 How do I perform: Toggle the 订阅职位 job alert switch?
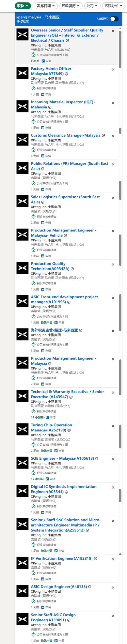tap(114, 19)
